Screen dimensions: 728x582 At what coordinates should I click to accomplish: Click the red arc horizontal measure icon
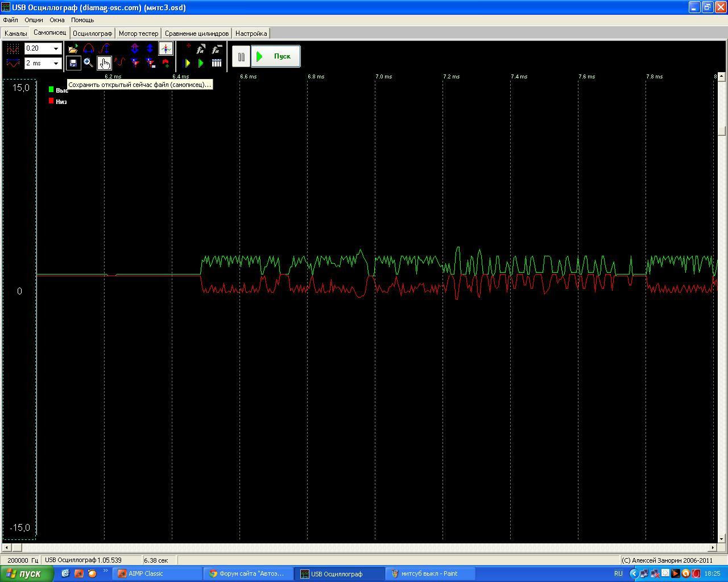click(x=89, y=49)
